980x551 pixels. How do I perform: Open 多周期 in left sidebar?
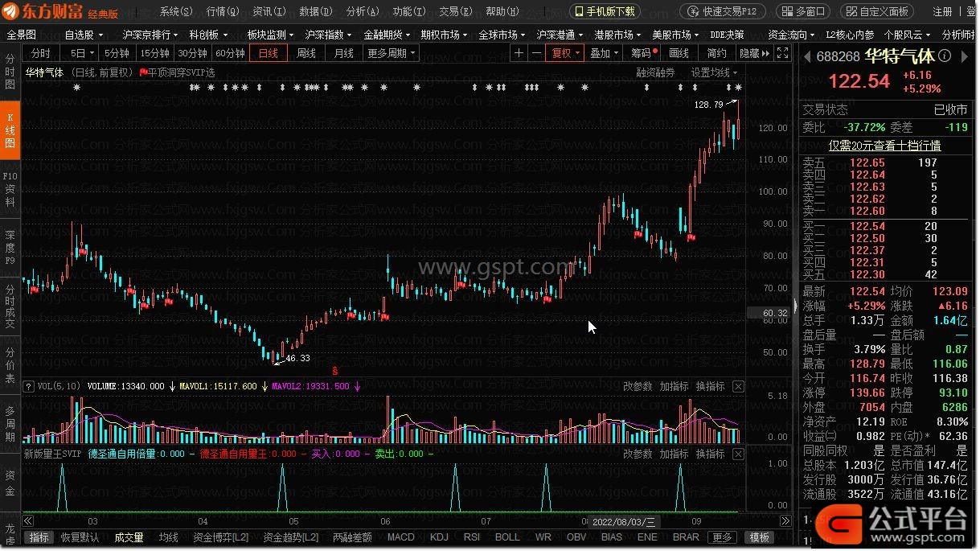click(10, 425)
